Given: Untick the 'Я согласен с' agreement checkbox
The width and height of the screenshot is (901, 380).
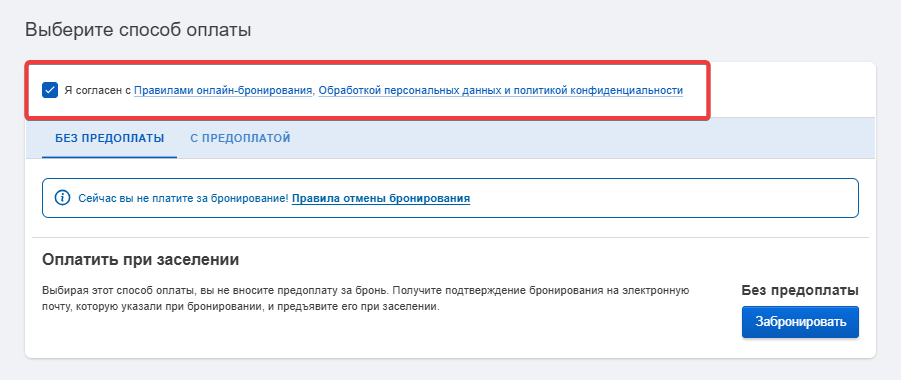Looking at the screenshot, I should (x=50, y=90).
